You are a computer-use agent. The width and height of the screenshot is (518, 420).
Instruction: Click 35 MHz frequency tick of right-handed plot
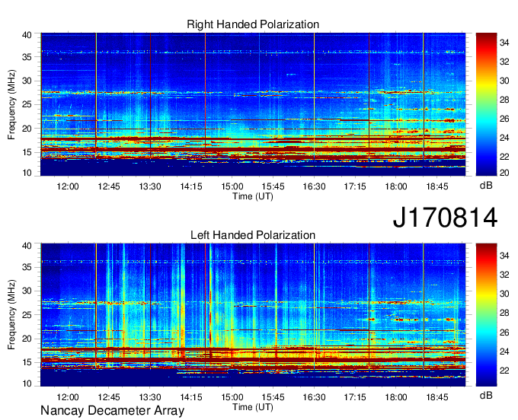point(27,57)
